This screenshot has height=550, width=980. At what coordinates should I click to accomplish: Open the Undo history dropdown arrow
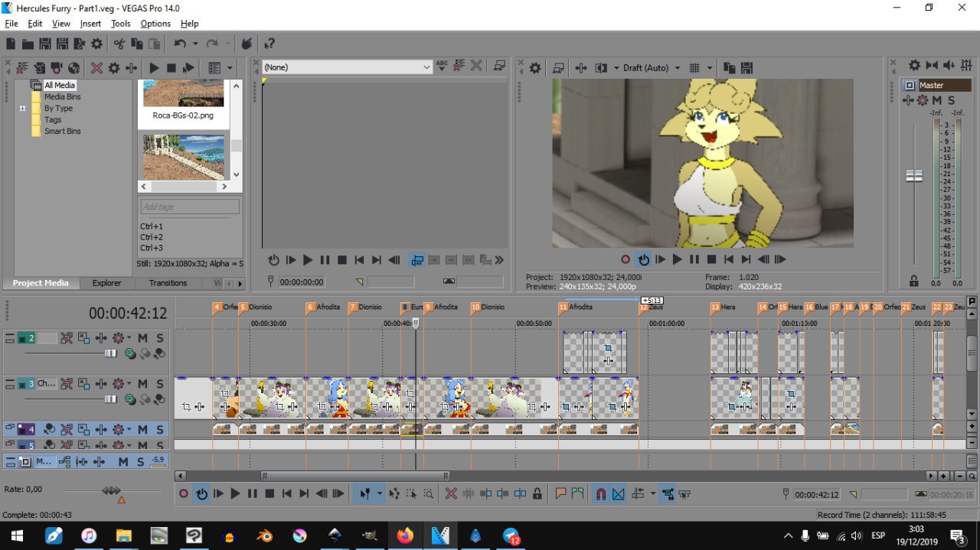click(194, 44)
